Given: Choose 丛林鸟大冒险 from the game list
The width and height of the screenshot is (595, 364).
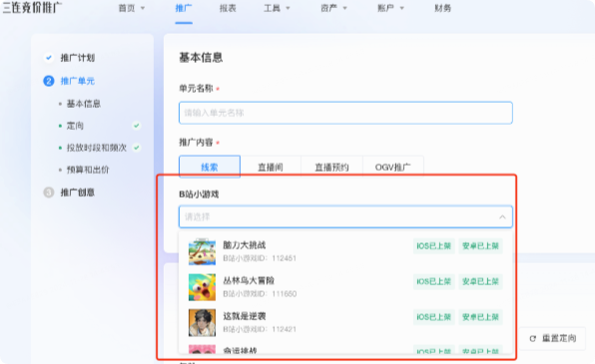Looking at the screenshot, I should point(345,287).
